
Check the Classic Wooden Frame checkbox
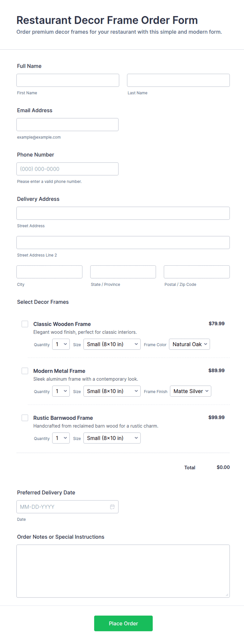click(x=25, y=324)
